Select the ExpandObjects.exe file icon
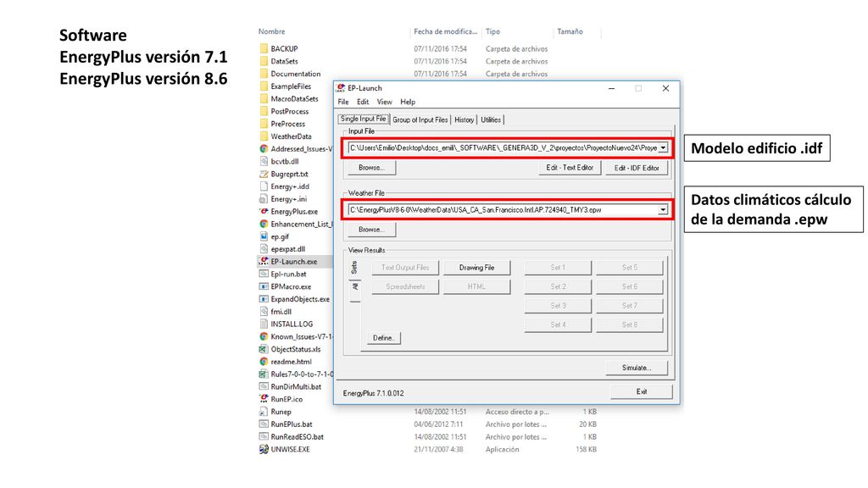 tap(264, 299)
